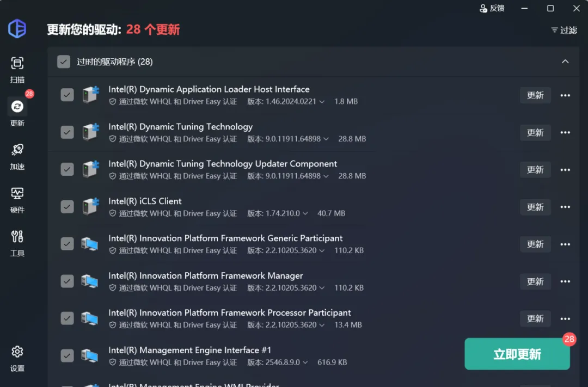Uncheck Dynamic Tuning Technology Updater Component
588x387 pixels.
coord(67,169)
